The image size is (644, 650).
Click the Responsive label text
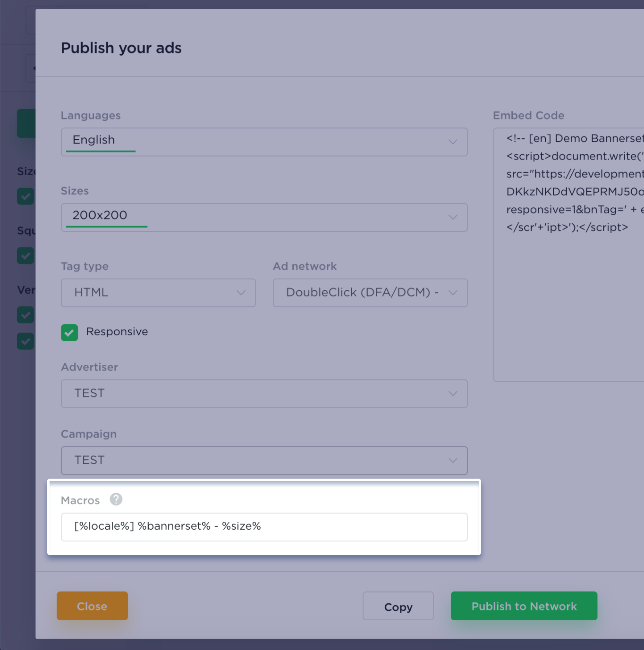click(117, 332)
